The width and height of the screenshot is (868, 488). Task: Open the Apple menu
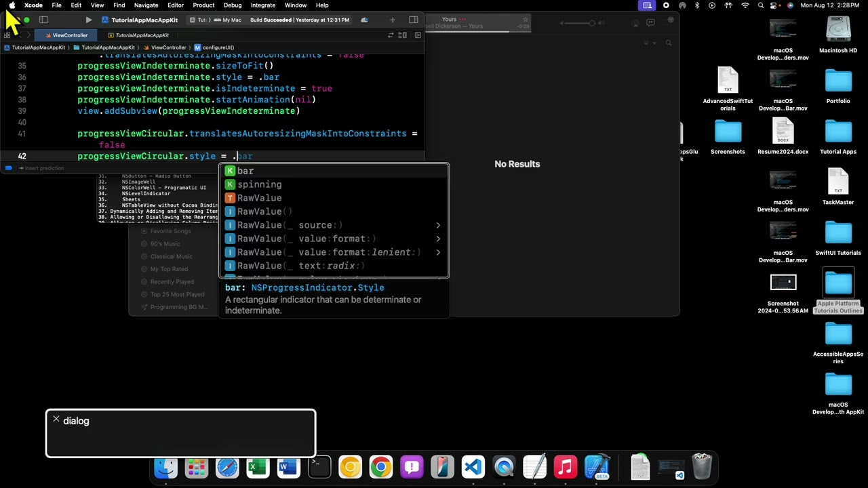point(12,5)
